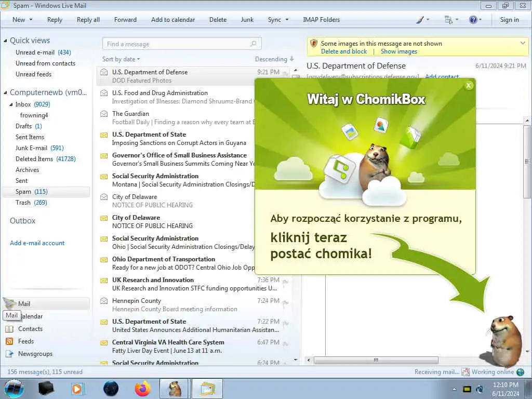Click Show images link

(x=398, y=51)
